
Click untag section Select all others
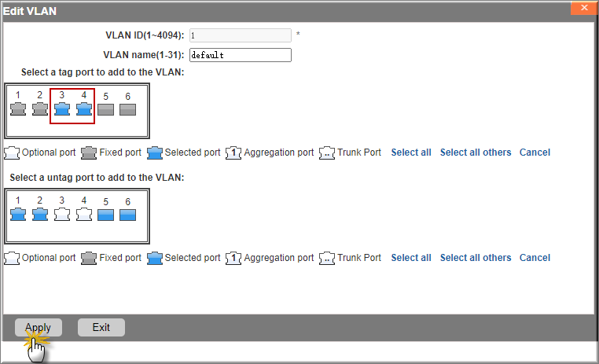(x=476, y=258)
